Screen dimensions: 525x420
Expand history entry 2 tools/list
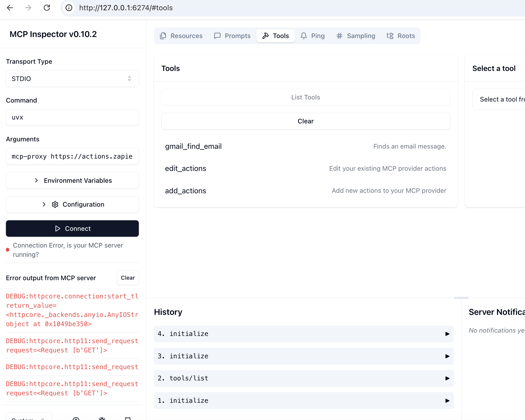point(304,378)
